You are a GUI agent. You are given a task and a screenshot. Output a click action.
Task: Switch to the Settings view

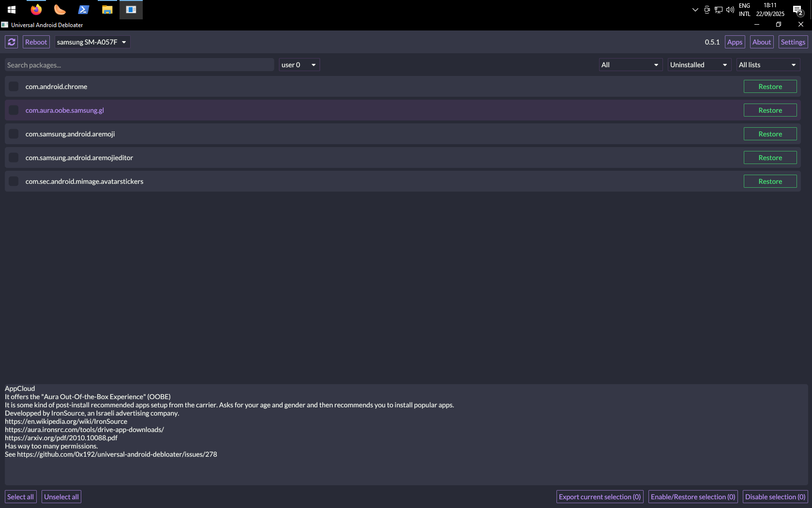(793, 42)
